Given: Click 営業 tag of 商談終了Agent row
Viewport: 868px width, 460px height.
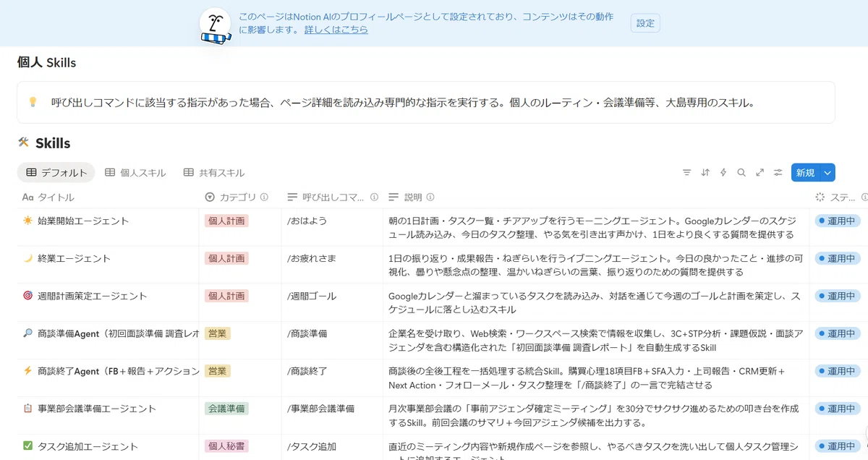Looking at the screenshot, I should pos(218,371).
